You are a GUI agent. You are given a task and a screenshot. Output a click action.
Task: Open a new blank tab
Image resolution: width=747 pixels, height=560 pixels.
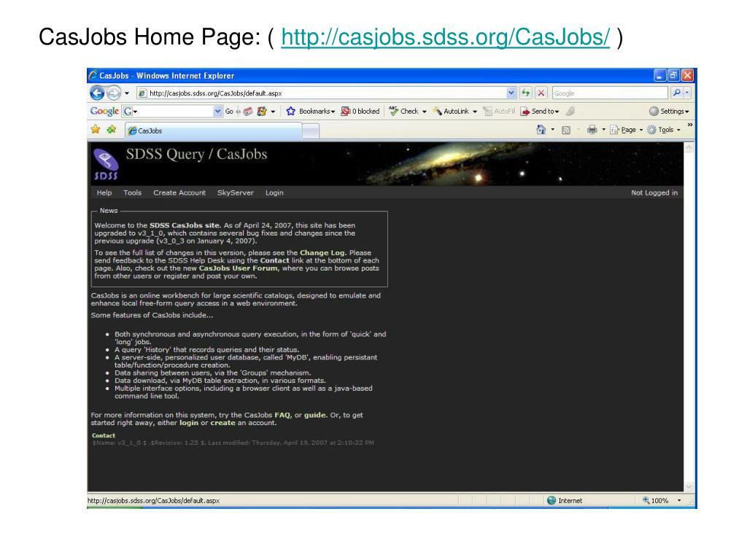(x=311, y=131)
